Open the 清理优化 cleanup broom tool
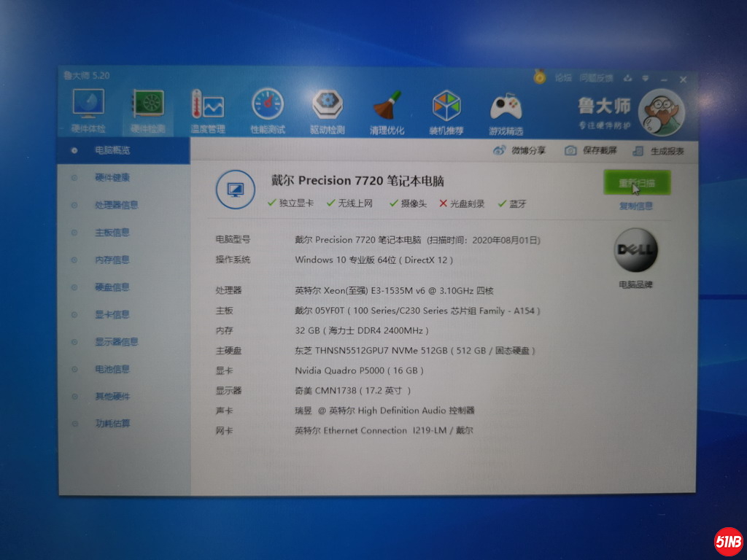The width and height of the screenshot is (747, 560). tap(387, 112)
